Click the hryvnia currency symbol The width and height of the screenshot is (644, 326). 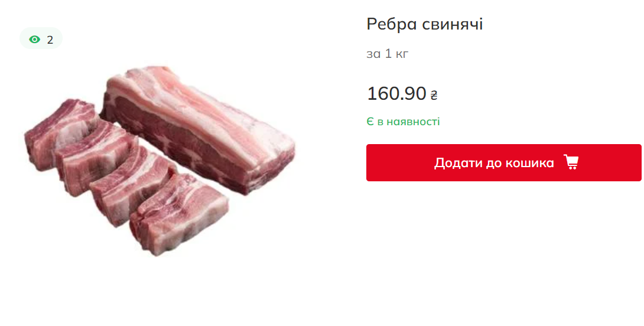point(434,95)
